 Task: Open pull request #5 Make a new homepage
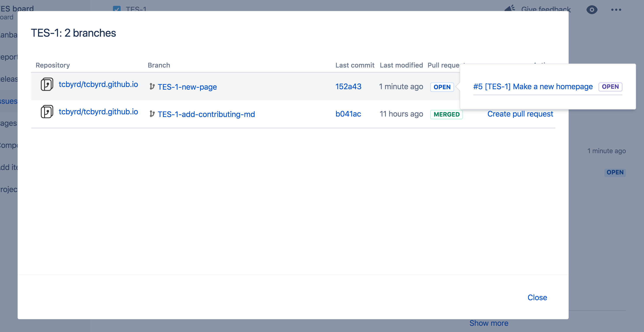click(x=533, y=87)
